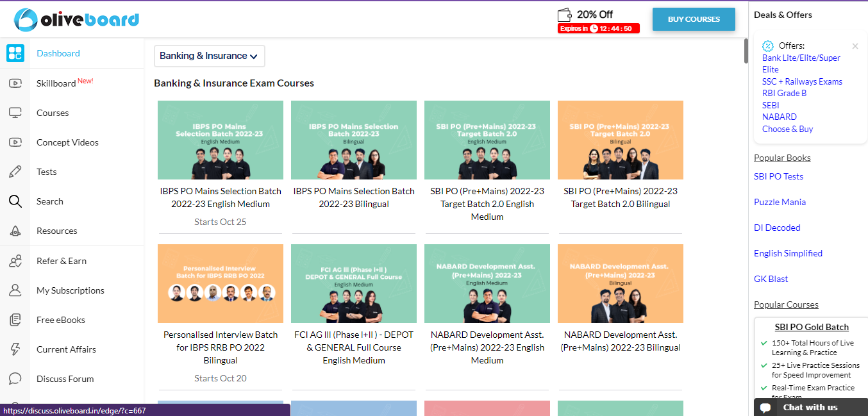Open the Resources menu item
The height and width of the screenshot is (416, 868).
[57, 231]
